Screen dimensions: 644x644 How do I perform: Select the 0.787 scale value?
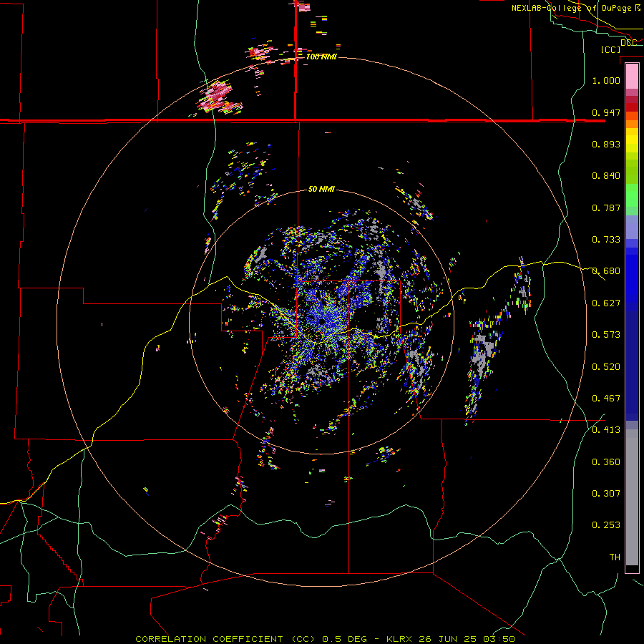pos(606,208)
